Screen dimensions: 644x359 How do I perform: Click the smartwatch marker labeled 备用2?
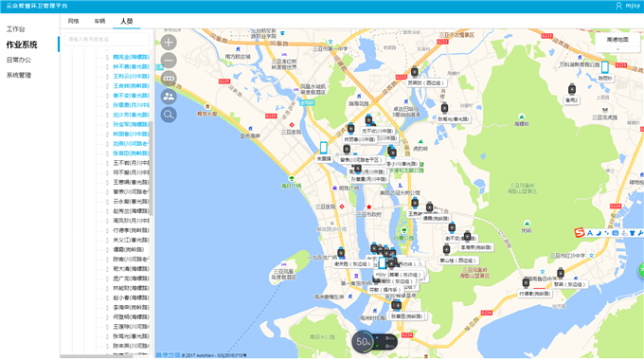572,89
